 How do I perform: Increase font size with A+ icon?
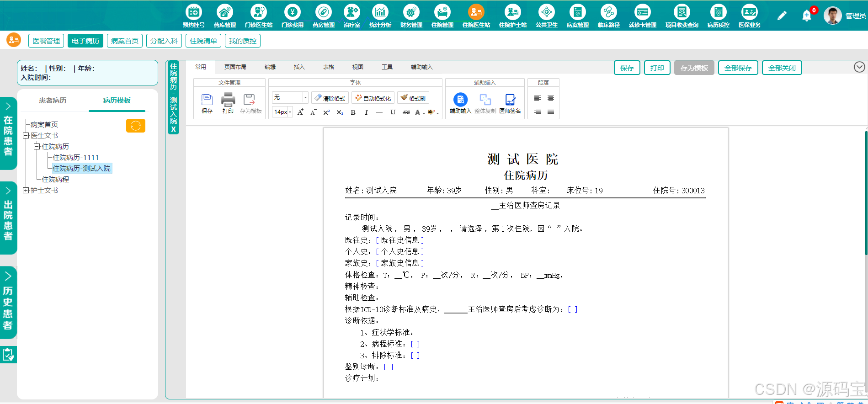(x=300, y=112)
